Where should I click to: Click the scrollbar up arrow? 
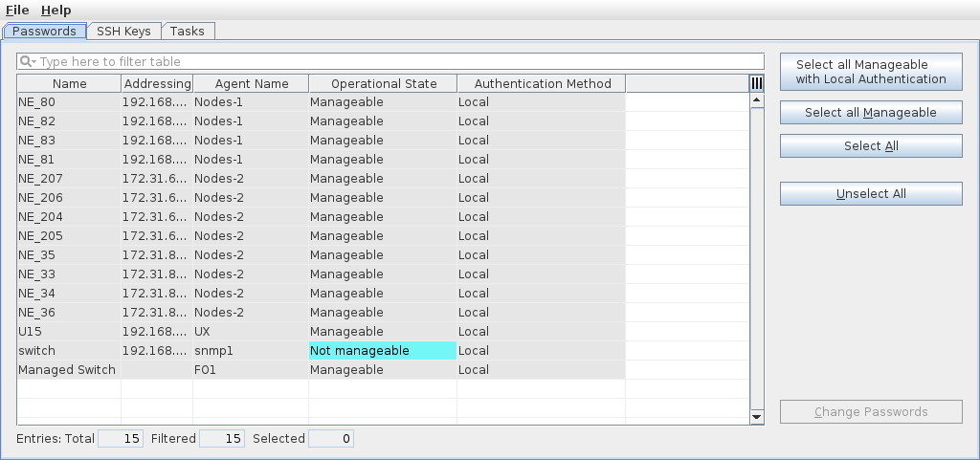tap(757, 100)
